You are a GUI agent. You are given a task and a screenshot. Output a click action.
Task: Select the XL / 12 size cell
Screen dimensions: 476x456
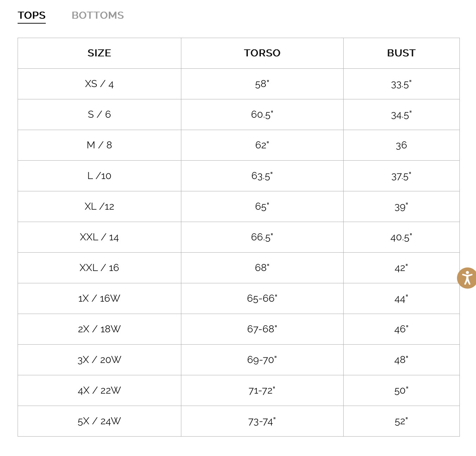click(99, 207)
